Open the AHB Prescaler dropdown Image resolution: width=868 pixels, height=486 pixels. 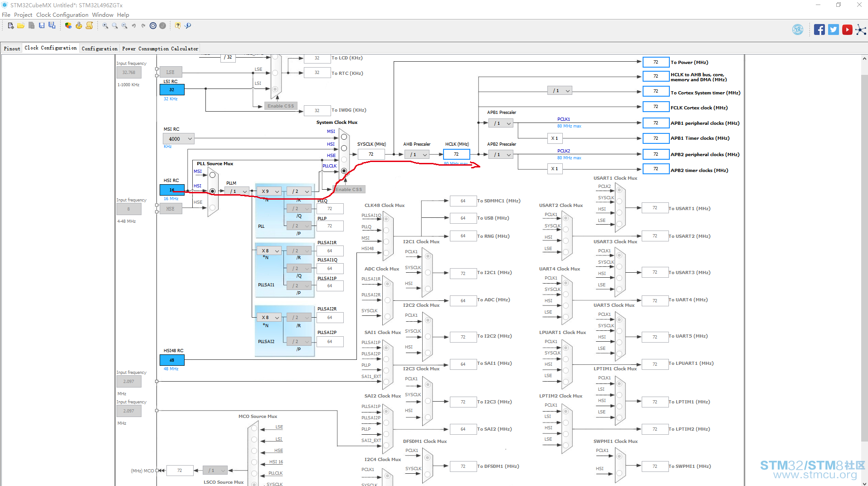416,154
